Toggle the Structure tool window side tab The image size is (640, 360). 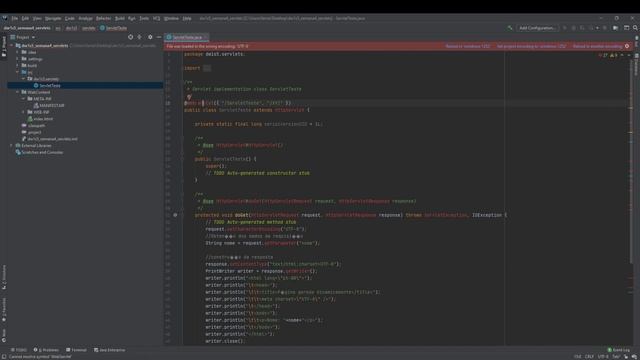point(4,277)
